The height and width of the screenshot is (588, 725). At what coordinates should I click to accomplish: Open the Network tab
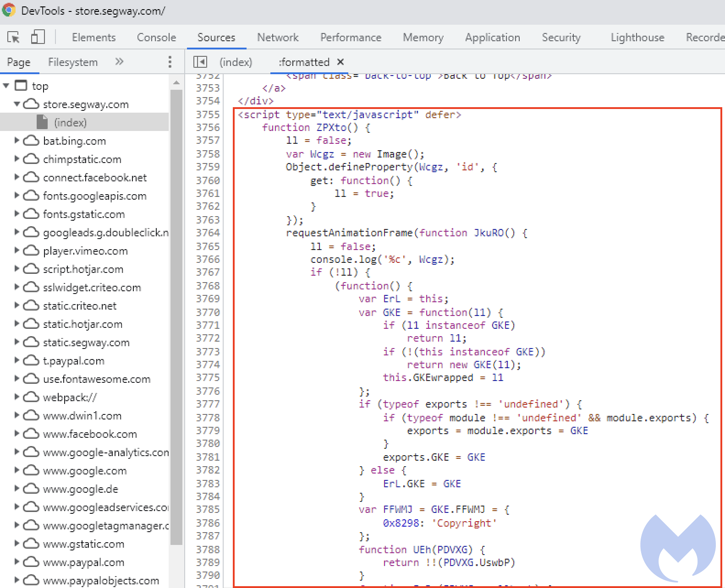[278, 38]
